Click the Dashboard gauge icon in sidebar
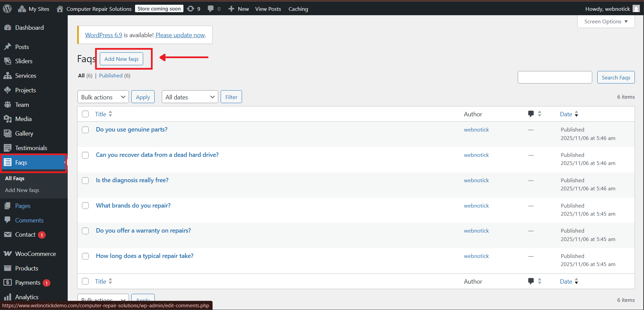Screen dimensions: 644x310 click(7, 28)
